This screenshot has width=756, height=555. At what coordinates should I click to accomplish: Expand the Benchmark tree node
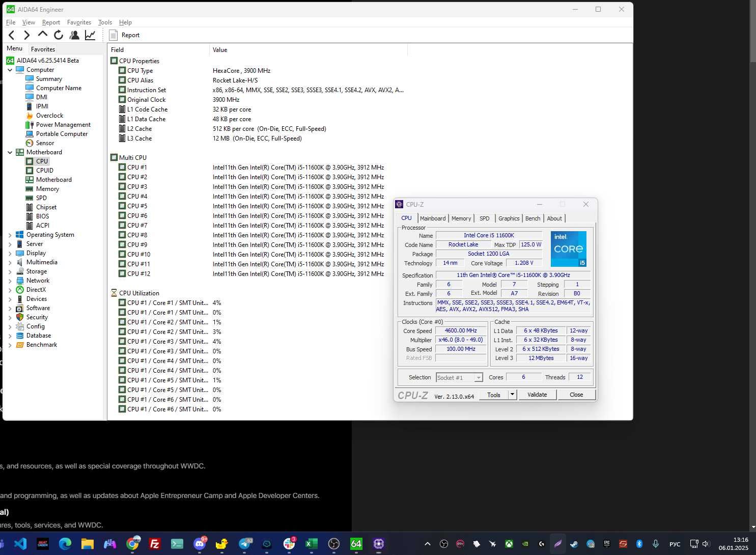tap(10, 345)
